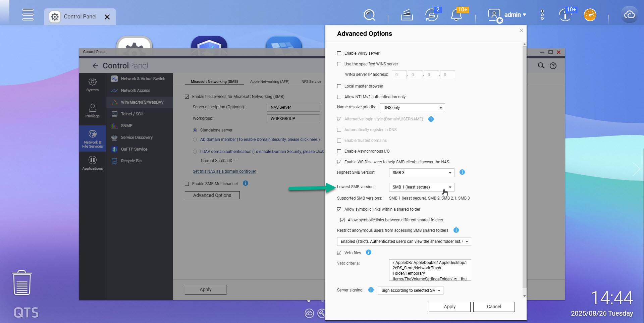644x323 pixels.
Task: Open the more options vertical dots icon
Action: [x=542, y=15]
